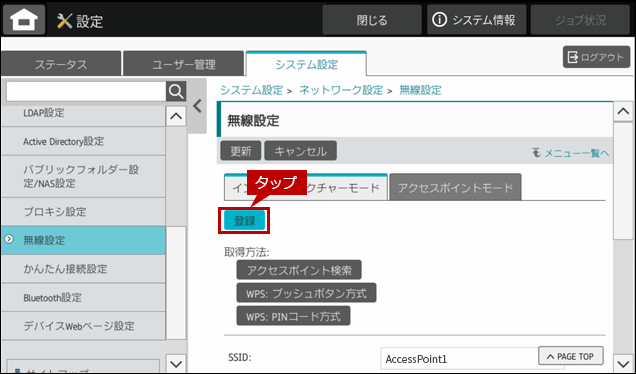Click inside the sidebar search field
The height and width of the screenshot is (374, 636).
point(86,92)
